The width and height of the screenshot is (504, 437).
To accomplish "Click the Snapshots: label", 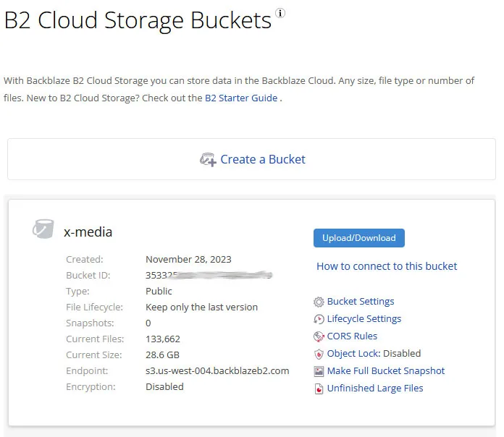I will (x=90, y=323).
